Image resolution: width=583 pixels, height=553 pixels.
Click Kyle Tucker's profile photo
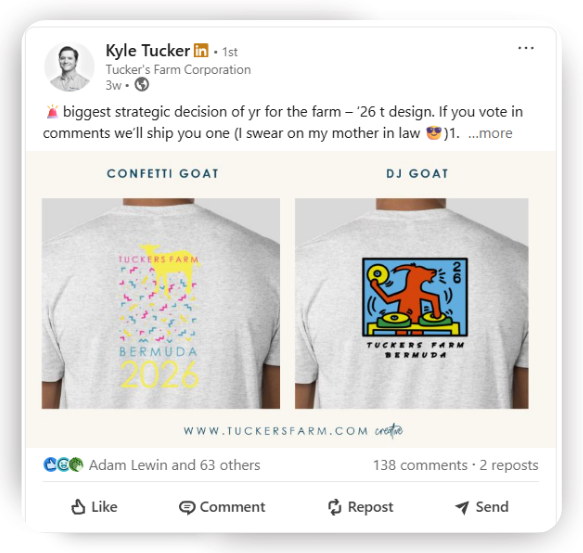coord(69,67)
